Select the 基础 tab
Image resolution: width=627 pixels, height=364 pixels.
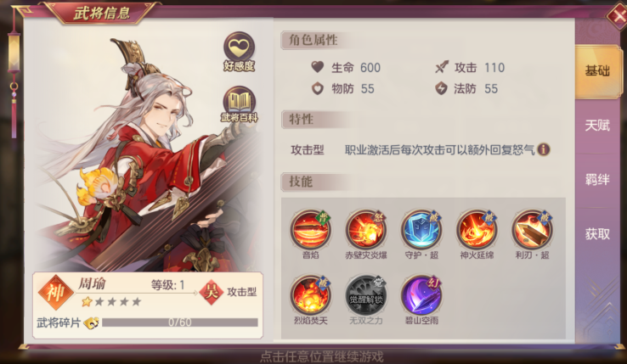(x=597, y=71)
